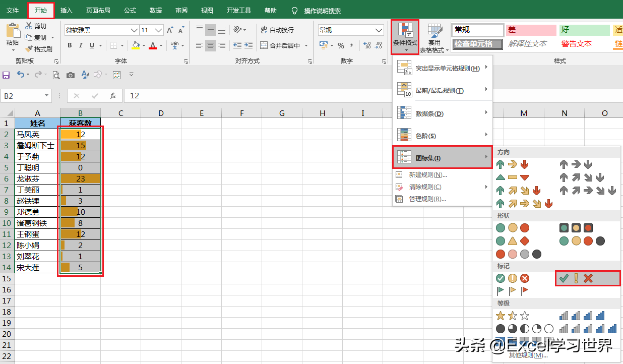Select row 15 header
623x364 pixels.
coord(7,278)
